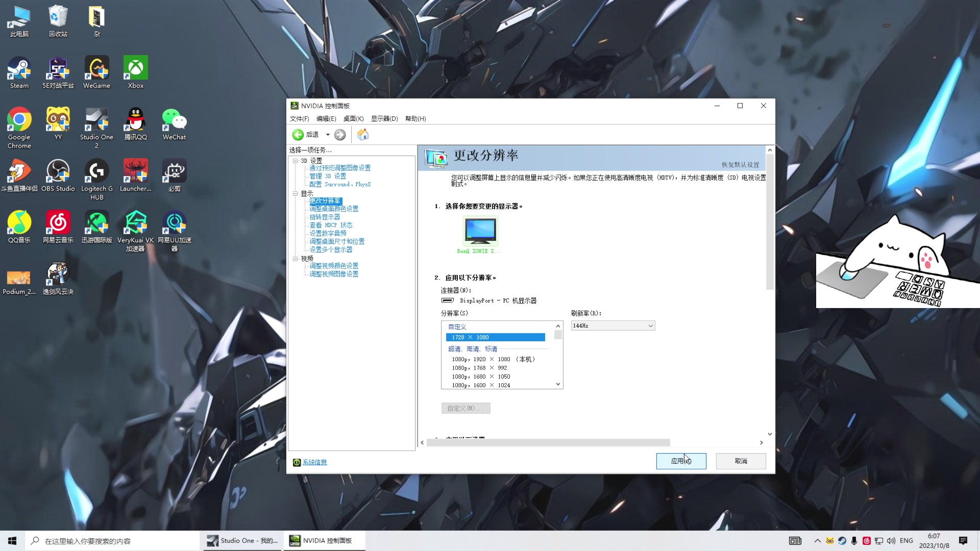
Task: Open the 迅游国际版 desktop icon
Action: click(x=97, y=227)
